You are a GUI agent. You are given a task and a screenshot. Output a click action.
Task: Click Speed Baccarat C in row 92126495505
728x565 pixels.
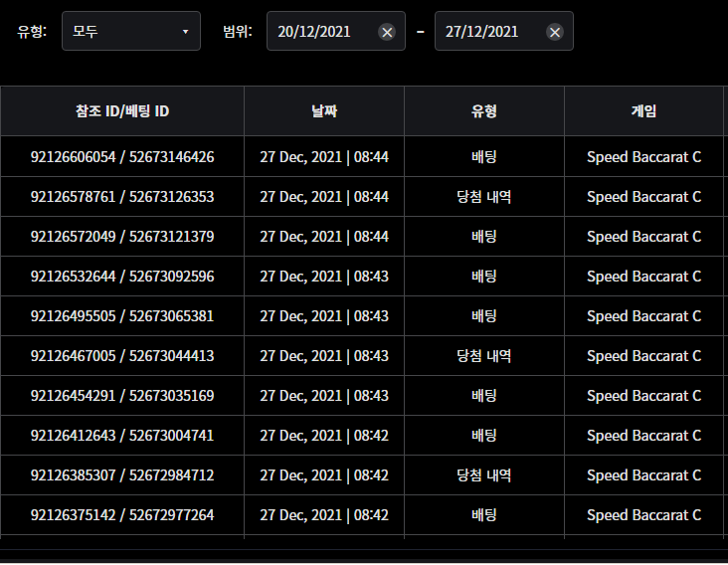[644, 316]
